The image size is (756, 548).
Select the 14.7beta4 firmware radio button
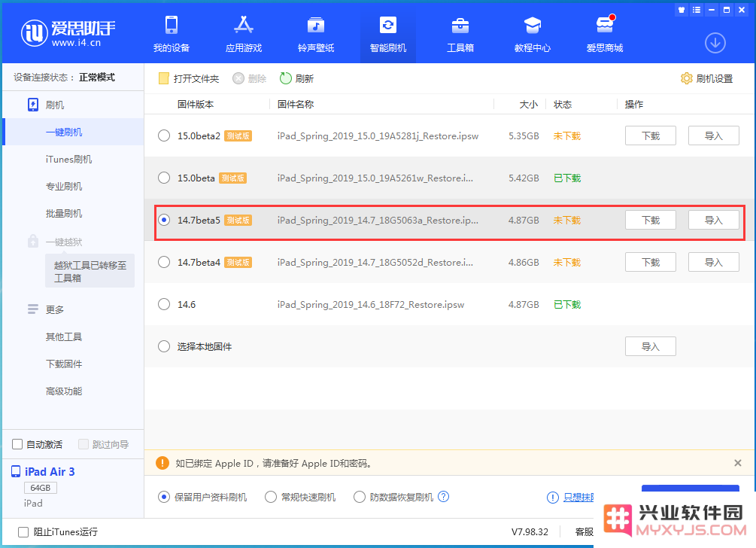164,262
